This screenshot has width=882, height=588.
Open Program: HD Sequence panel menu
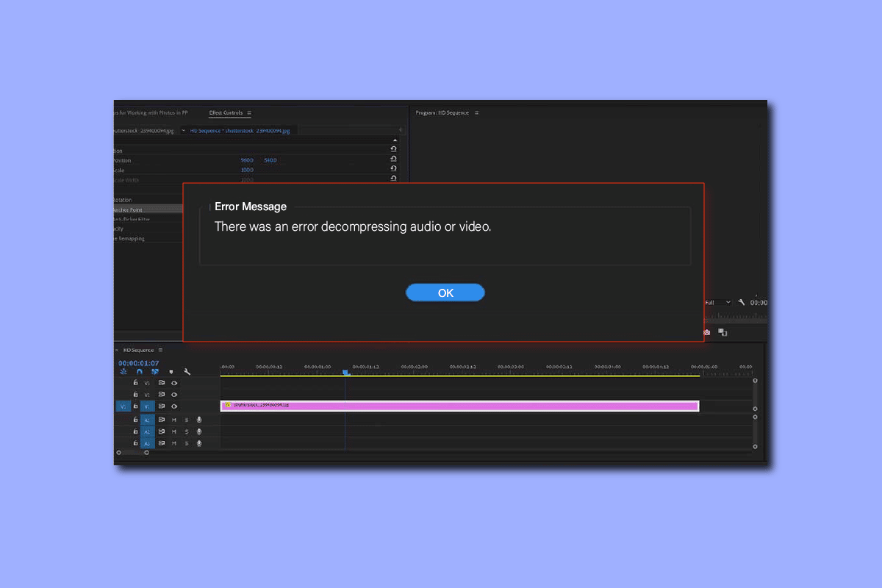point(476,112)
